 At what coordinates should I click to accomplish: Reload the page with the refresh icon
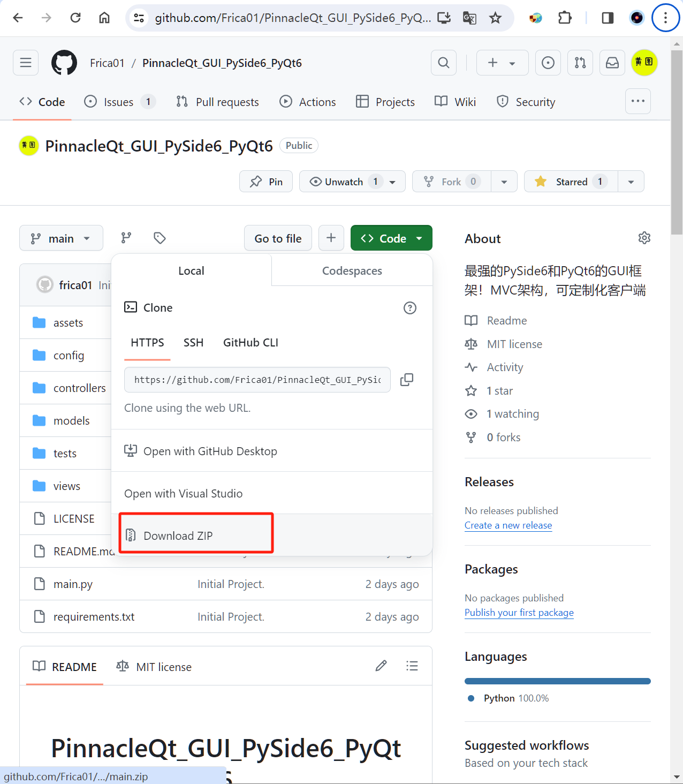[x=75, y=18]
